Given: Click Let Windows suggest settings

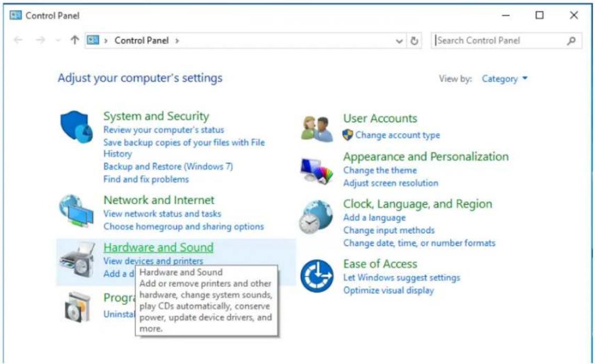Looking at the screenshot, I should coord(402,278).
